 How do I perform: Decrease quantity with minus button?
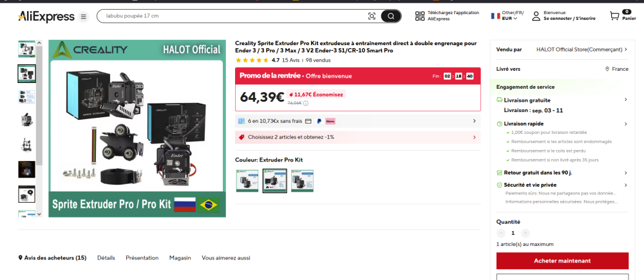point(500,233)
